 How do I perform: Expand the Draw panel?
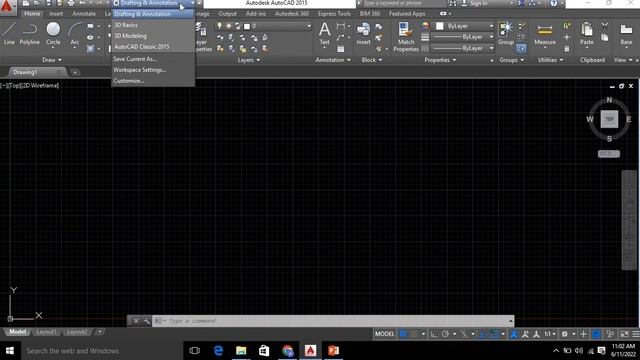pos(52,60)
